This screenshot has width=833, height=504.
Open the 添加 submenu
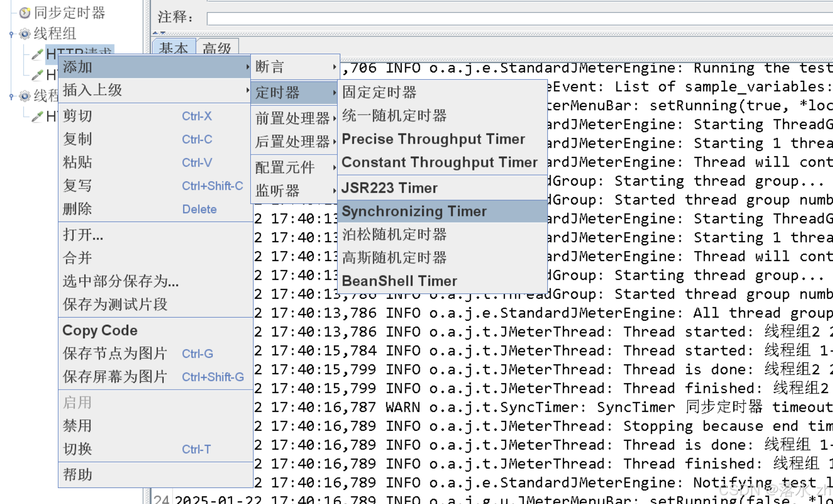[x=155, y=67]
